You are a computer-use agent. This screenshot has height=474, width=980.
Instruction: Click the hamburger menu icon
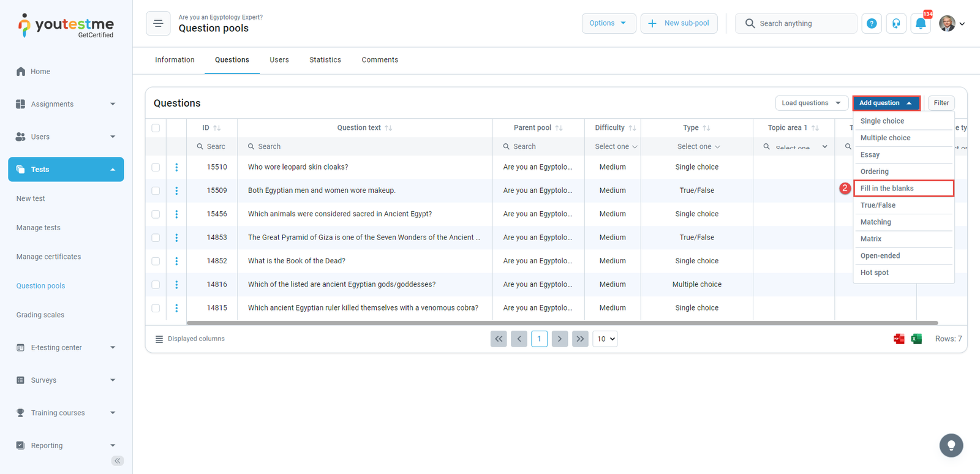tap(158, 24)
